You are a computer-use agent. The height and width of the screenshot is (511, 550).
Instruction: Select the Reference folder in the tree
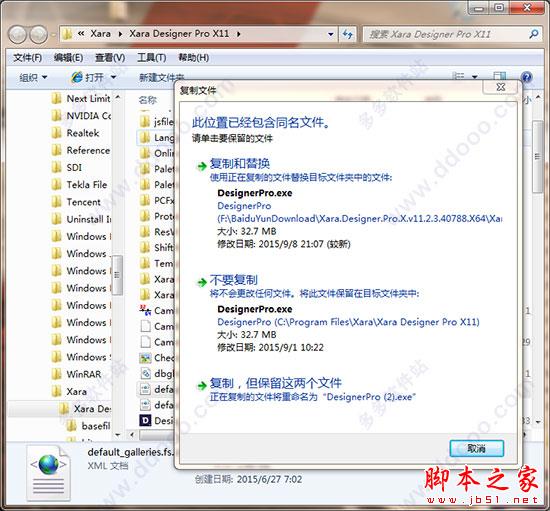click(81, 150)
